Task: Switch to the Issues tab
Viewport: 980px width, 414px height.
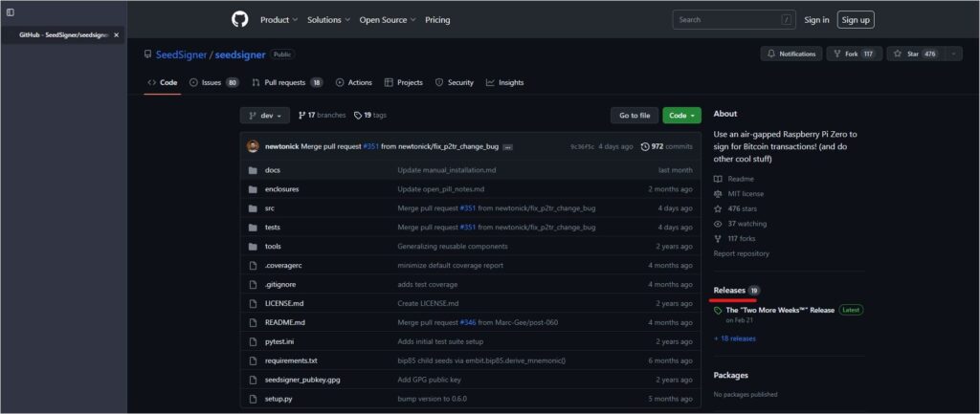Action: click(213, 82)
